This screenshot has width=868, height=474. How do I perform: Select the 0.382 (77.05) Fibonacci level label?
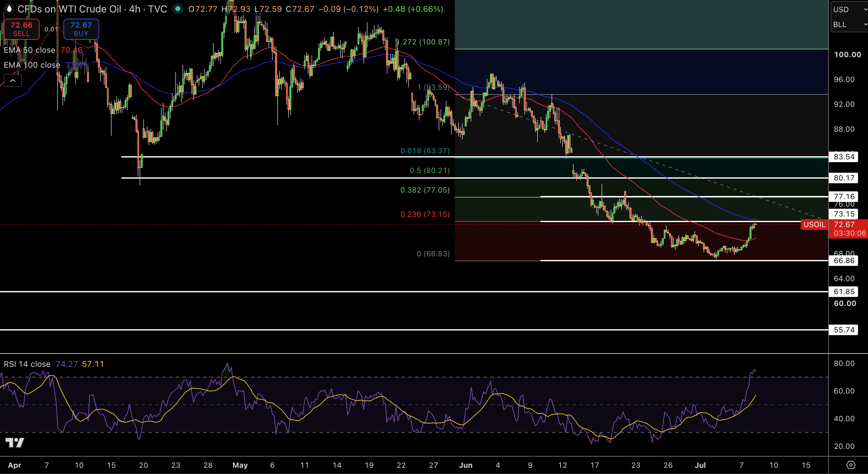click(x=425, y=190)
